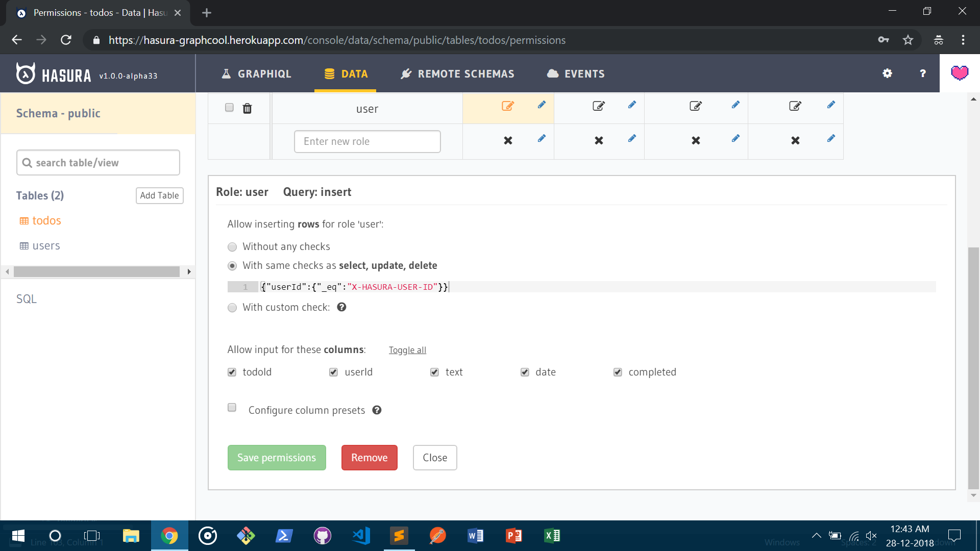Image resolution: width=980 pixels, height=551 pixels.
Task: Click the pink heart icon
Action: pyautogui.click(x=960, y=73)
